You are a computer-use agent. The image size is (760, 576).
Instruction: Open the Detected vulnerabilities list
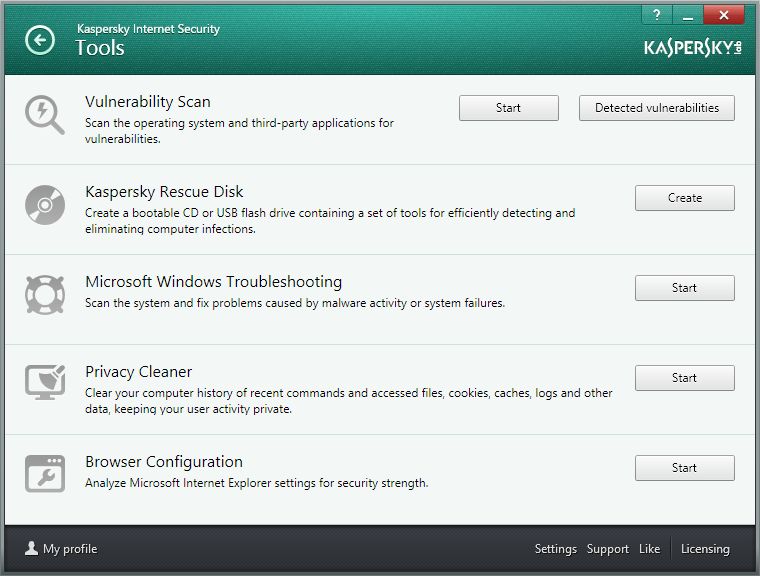coord(657,108)
